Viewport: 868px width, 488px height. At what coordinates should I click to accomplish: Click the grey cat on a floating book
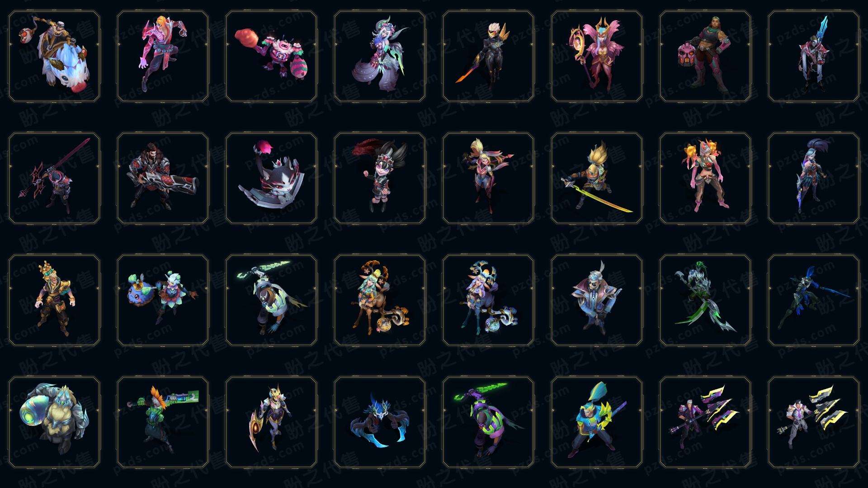[x=271, y=178]
